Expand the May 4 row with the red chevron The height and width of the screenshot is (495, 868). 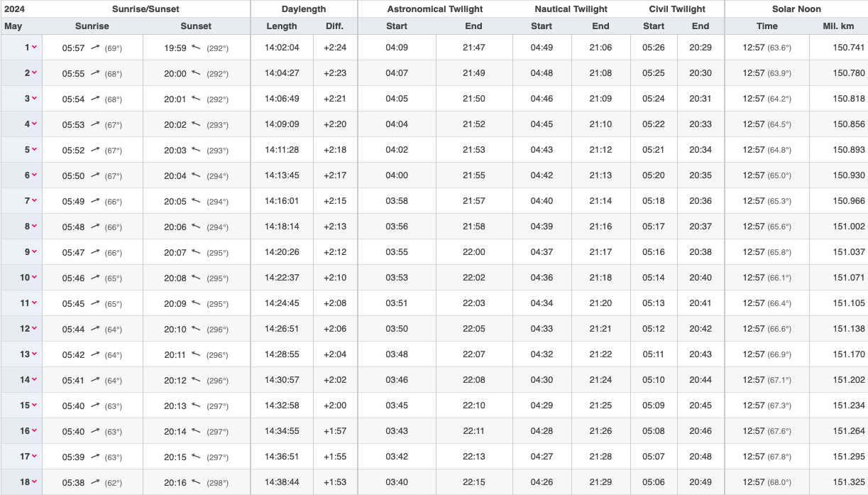(34, 124)
